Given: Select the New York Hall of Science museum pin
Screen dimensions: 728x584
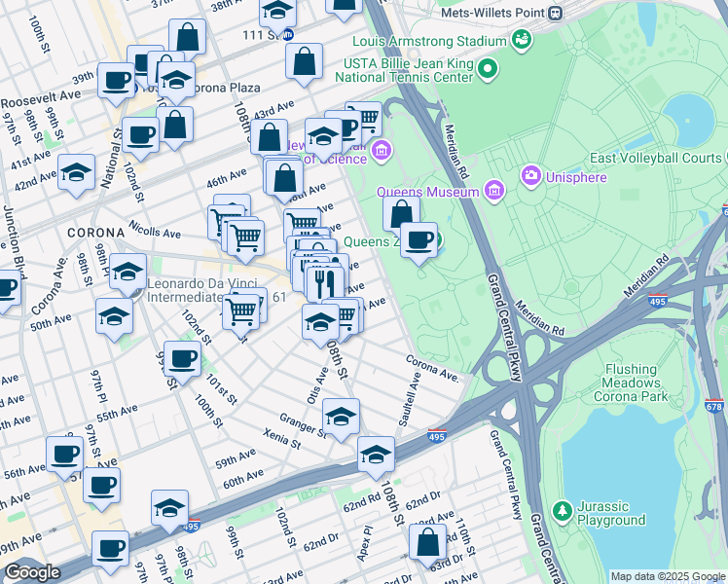Looking at the screenshot, I should click(x=382, y=150).
